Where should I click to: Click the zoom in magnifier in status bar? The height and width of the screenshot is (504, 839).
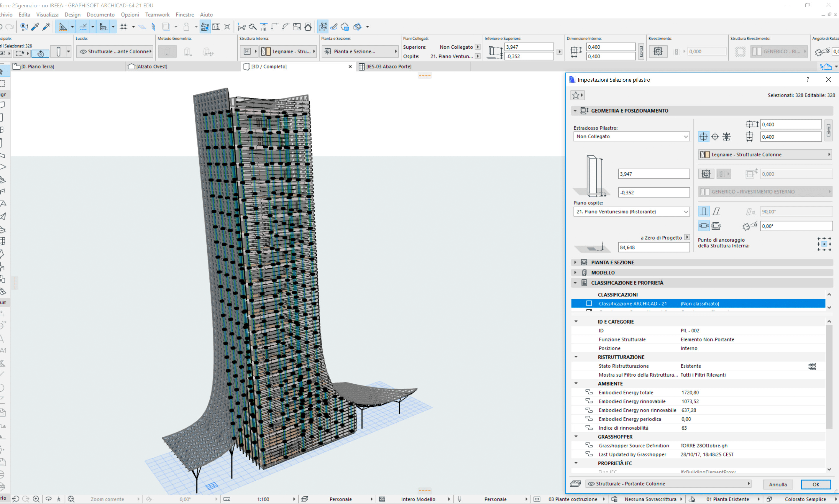36,499
